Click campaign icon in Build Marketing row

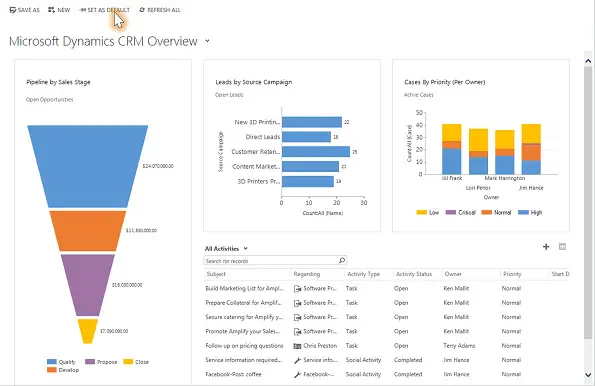click(298, 289)
